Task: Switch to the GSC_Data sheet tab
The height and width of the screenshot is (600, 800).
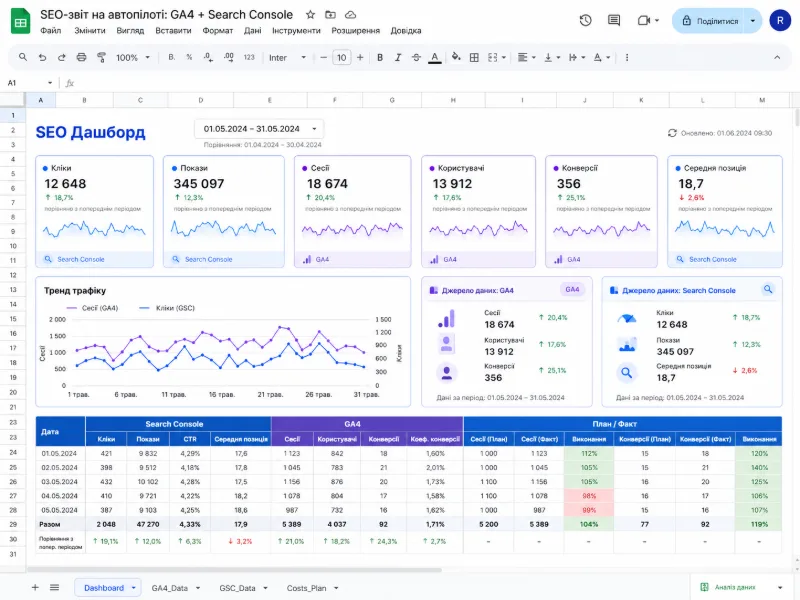Action: 240,587
